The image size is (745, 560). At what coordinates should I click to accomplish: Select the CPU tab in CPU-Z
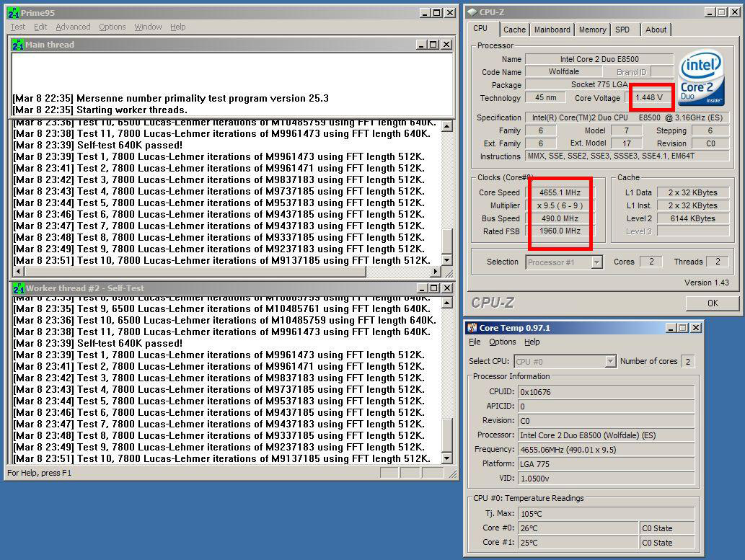(480, 29)
